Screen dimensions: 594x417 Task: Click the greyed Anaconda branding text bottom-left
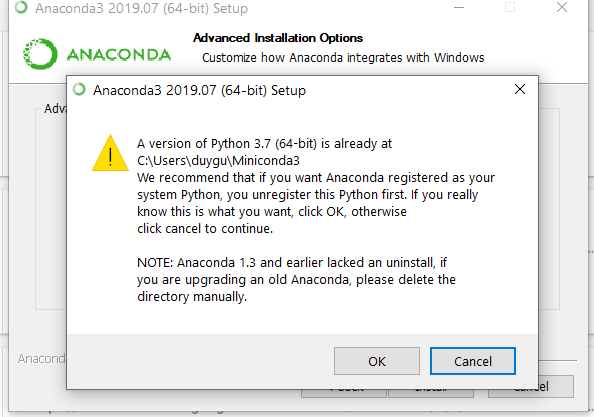(x=42, y=358)
